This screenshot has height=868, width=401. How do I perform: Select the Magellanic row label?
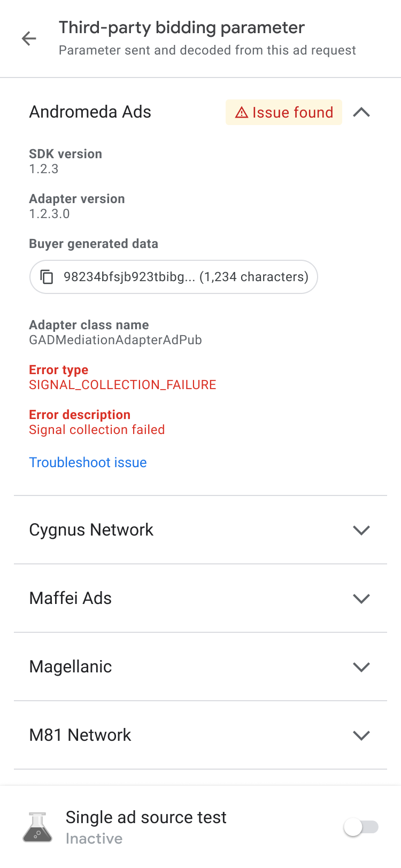click(71, 667)
